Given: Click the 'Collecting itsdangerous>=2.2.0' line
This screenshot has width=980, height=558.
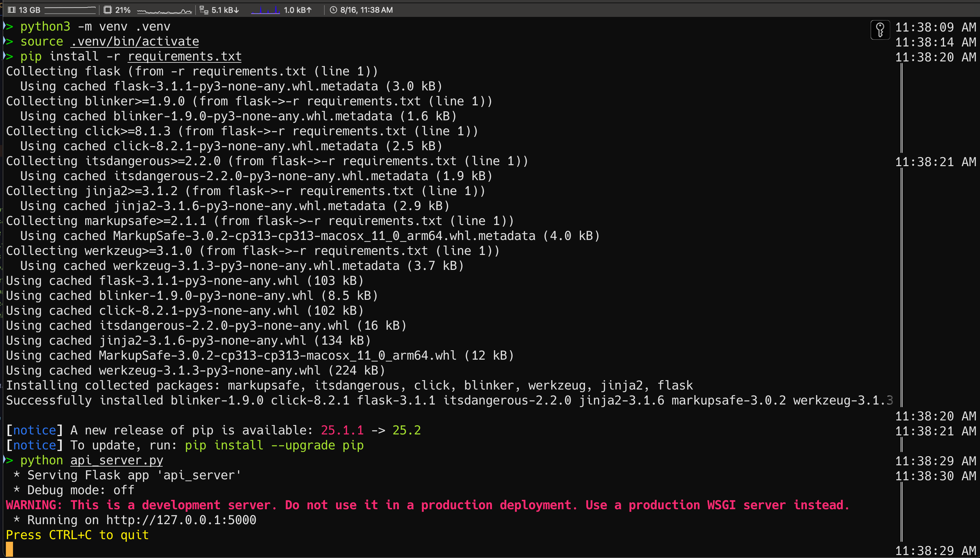Looking at the screenshot, I should click(267, 161).
